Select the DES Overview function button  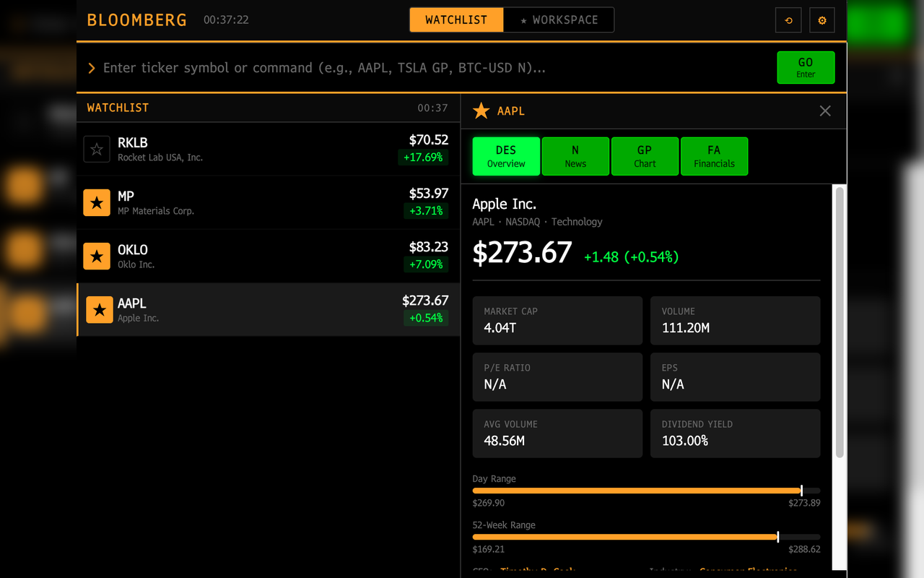pos(505,156)
